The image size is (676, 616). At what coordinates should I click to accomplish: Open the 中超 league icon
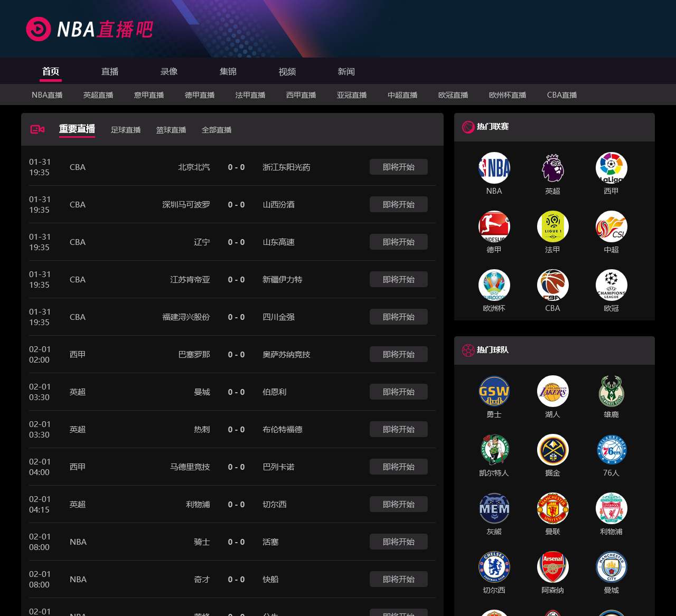pos(611,226)
